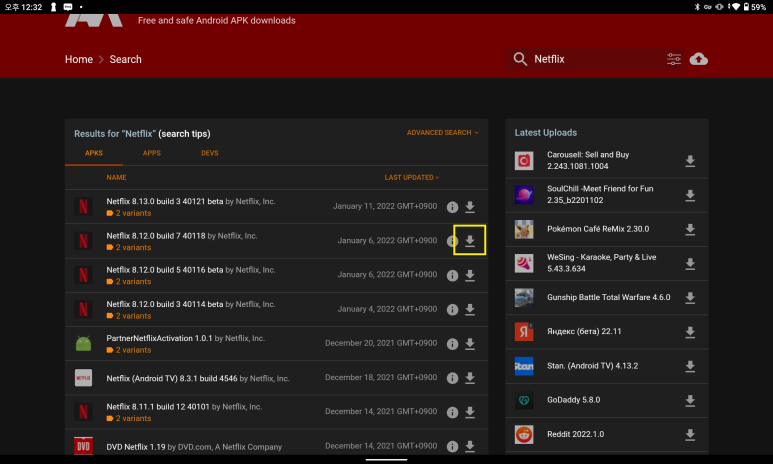
Task: Download Stan. (Android TV) 4.13.2
Action: [690, 366]
